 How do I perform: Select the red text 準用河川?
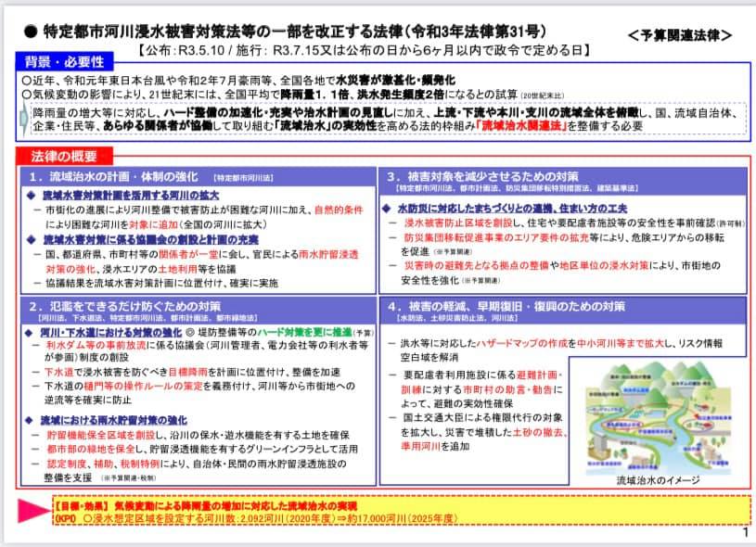click(420, 446)
